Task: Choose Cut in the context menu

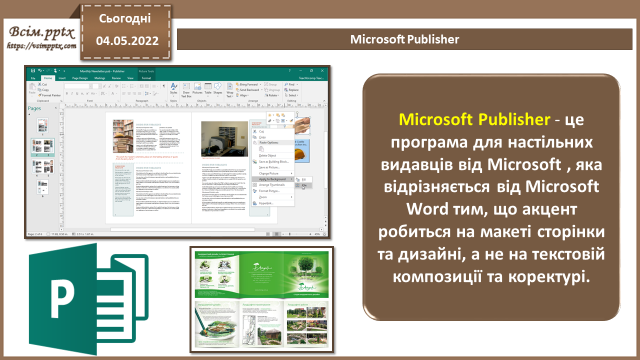Action: pos(273,131)
